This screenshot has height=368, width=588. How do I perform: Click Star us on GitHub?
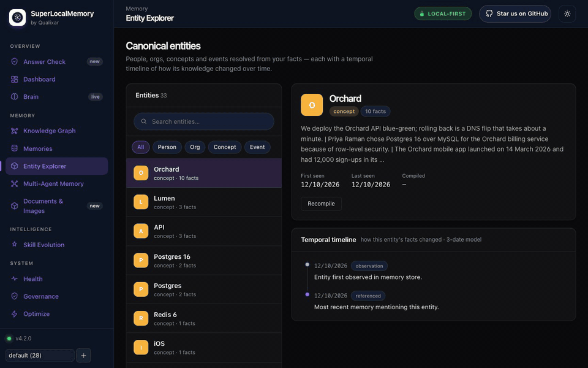515,14
